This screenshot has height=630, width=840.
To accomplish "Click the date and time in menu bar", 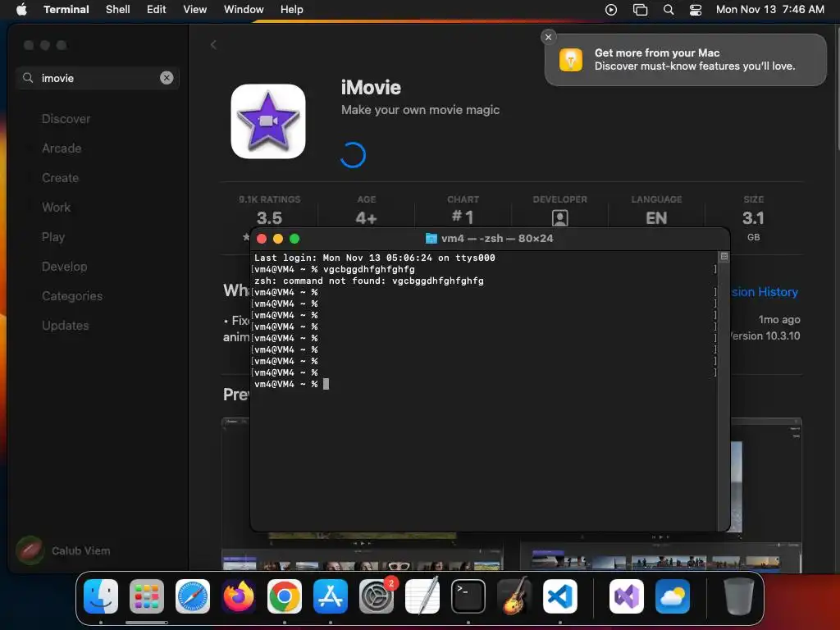I will point(769,9).
